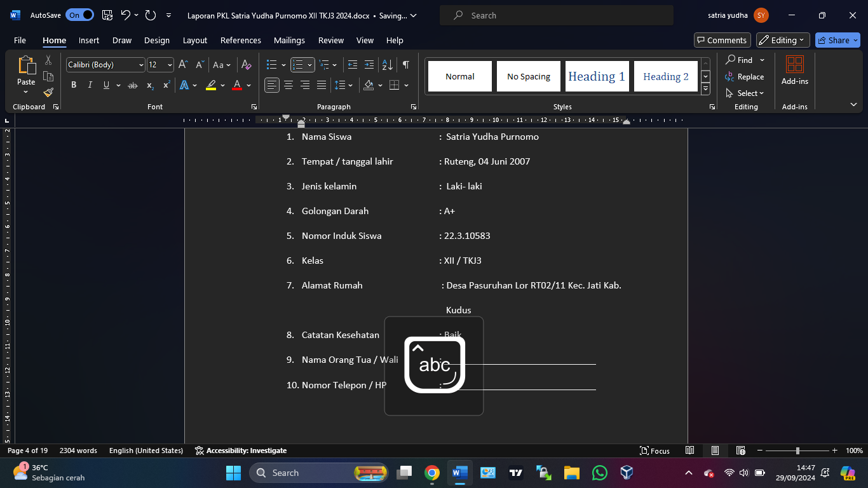Select Print Layout view button
Viewport: 868px width, 488px height.
pos(715,451)
